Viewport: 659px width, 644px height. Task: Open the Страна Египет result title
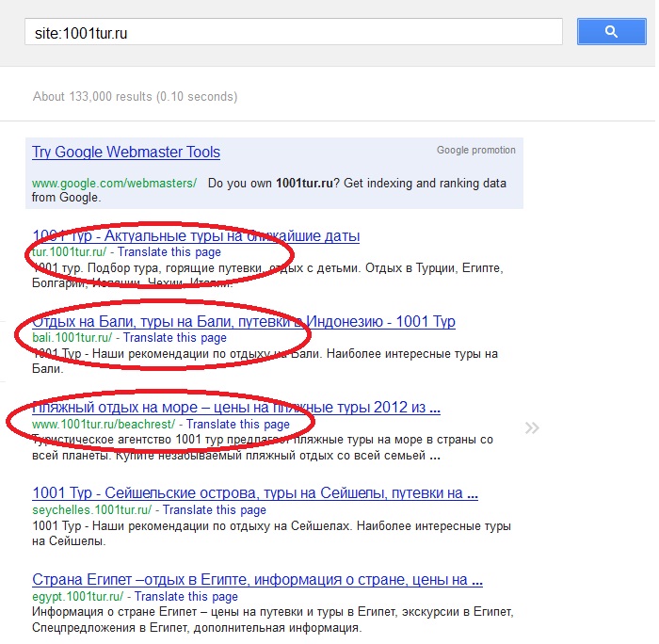click(257, 580)
